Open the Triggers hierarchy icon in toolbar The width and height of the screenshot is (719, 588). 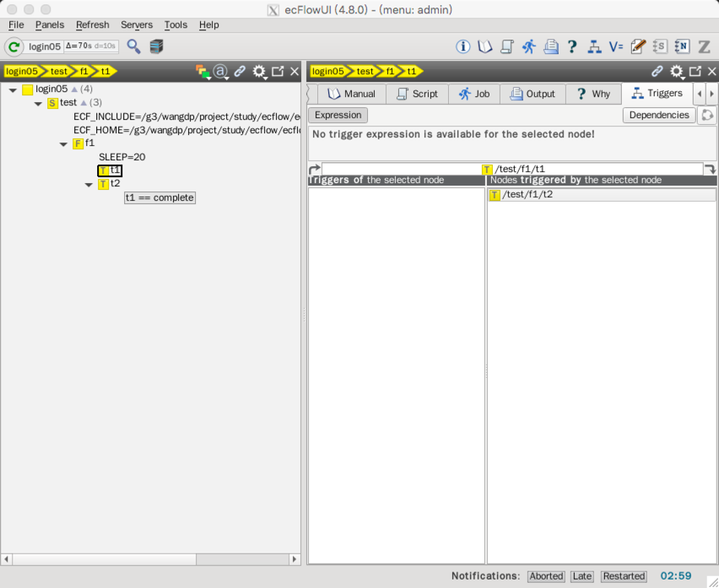[x=594, y=46]
